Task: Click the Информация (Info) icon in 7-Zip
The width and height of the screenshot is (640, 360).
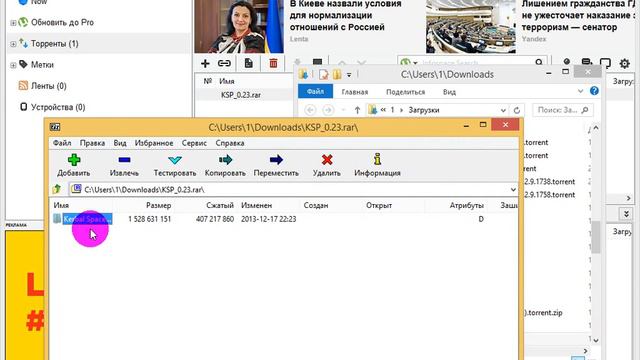Action: coord(377,159)
